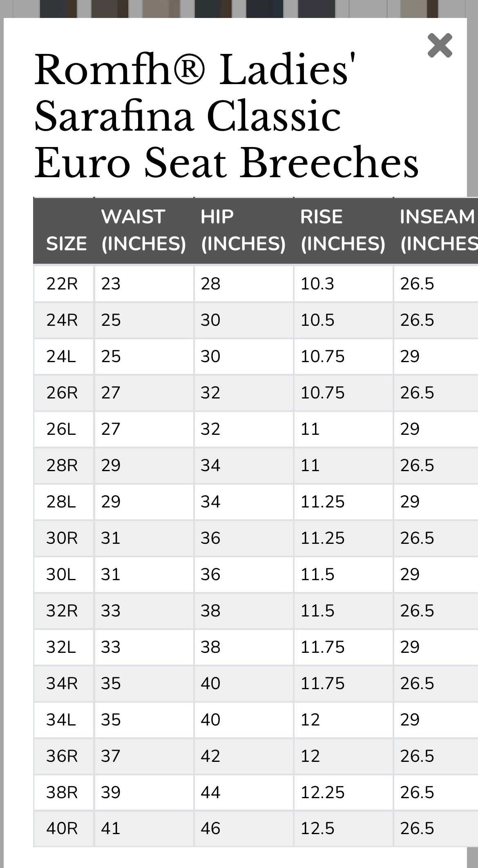This screenshot has width=478, height=868.
Task: Click the 28L size row label
Action: tap(61, 502)
